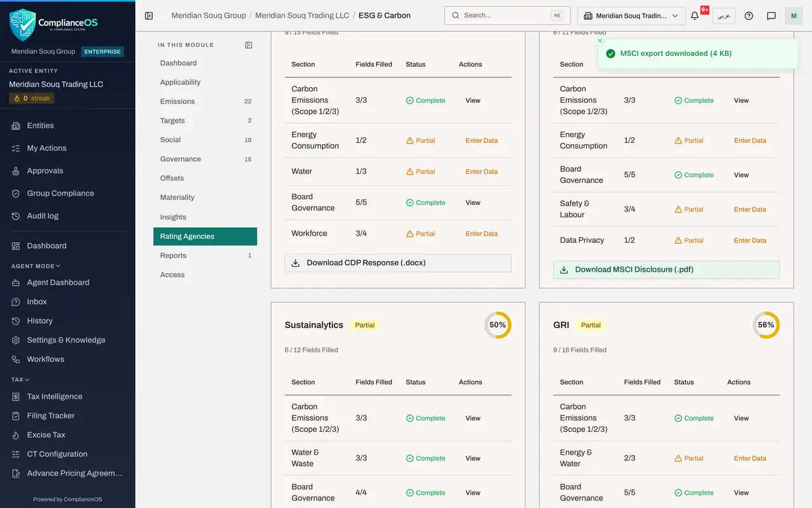Expand the Meridian Souq Trading entity dropdown

point(631,16)
